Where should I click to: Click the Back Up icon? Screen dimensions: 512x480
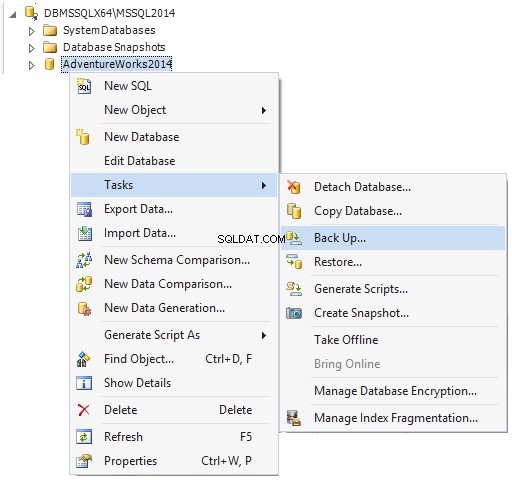coord(294,238)
